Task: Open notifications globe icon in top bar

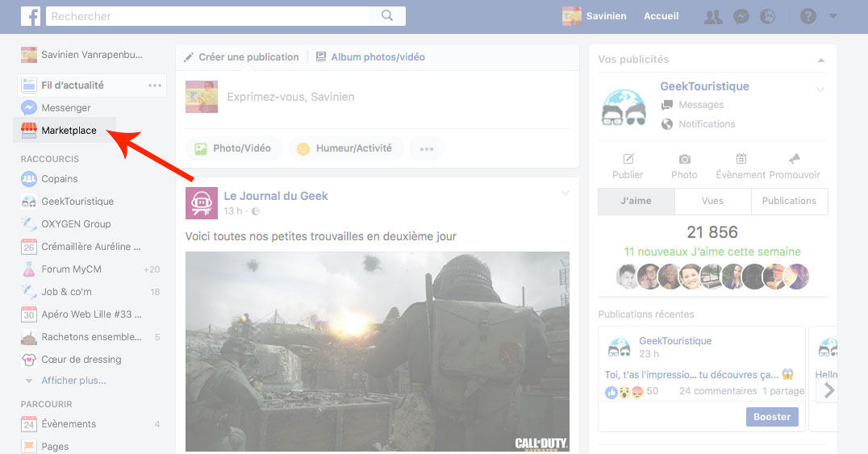Action: pos(768,17)
